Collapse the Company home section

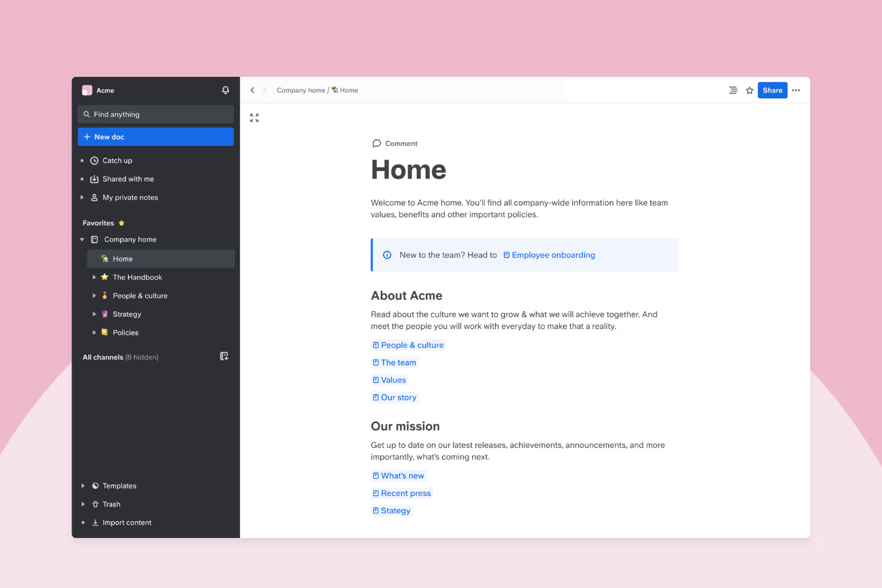coord(82,239)
